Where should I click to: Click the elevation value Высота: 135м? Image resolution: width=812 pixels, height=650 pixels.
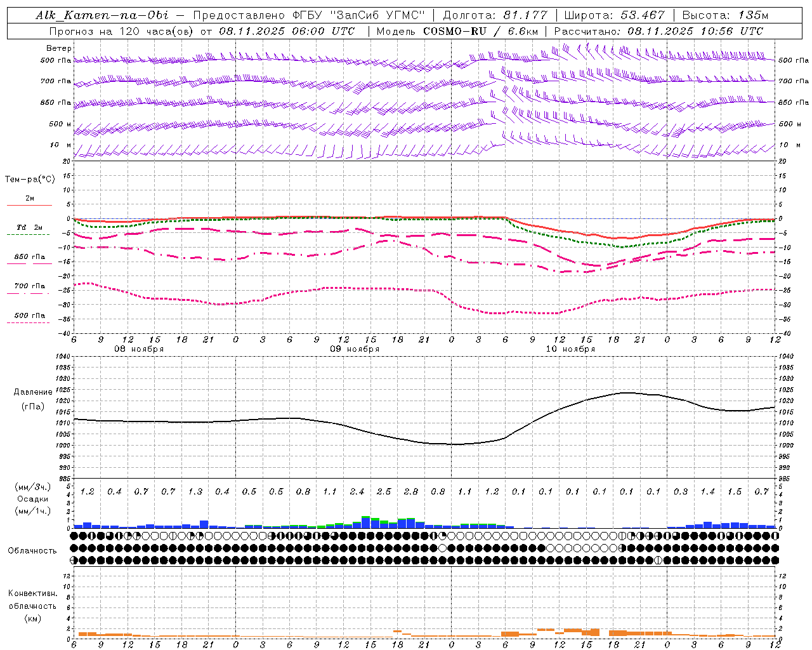coord(724,15)
